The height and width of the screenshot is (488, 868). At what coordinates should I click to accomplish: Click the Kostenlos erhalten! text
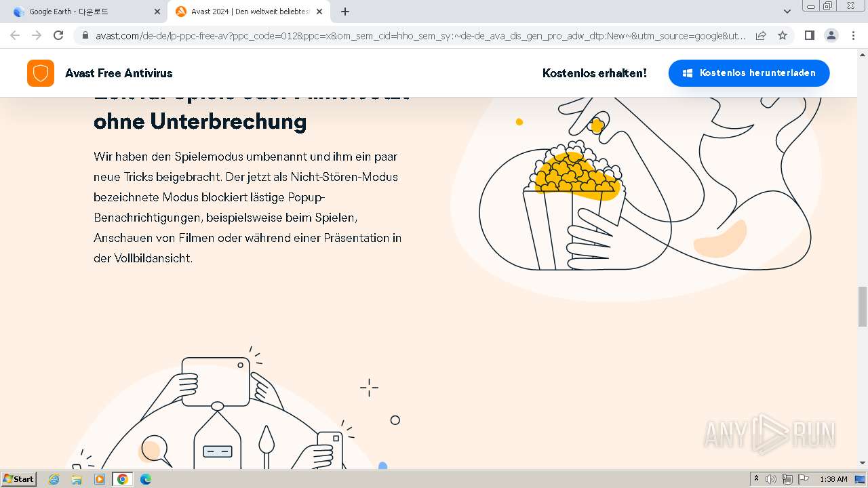pyautogui.click(x=595, y=73)
